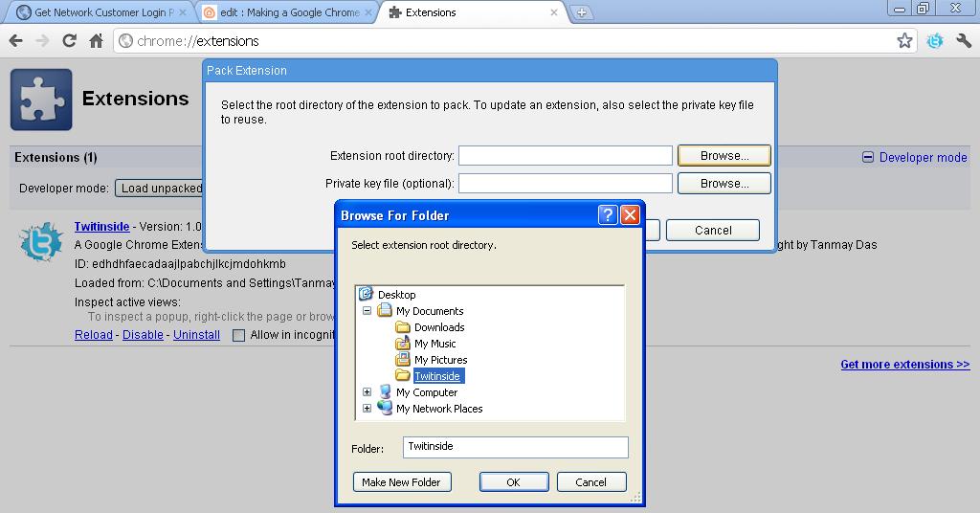Select the Downloads folder icon
980x513 pixels.
click(403, 326)
